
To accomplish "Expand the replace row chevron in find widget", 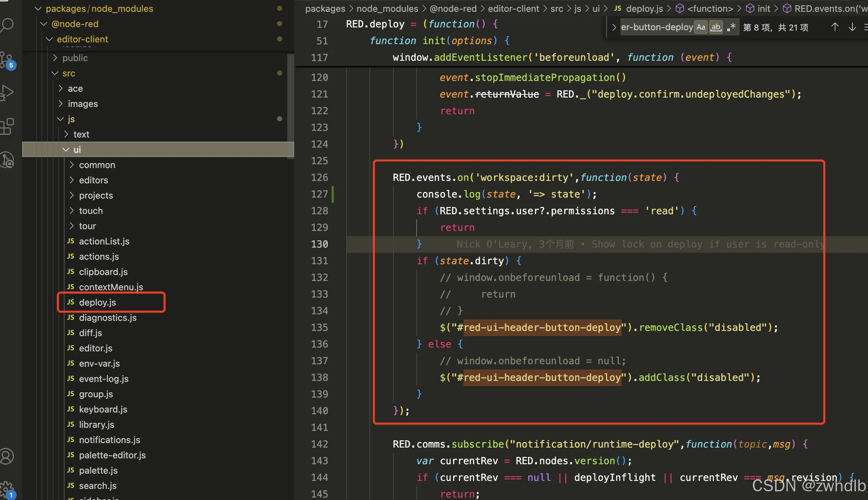I will pyautogui.click(x=614, y=27).
